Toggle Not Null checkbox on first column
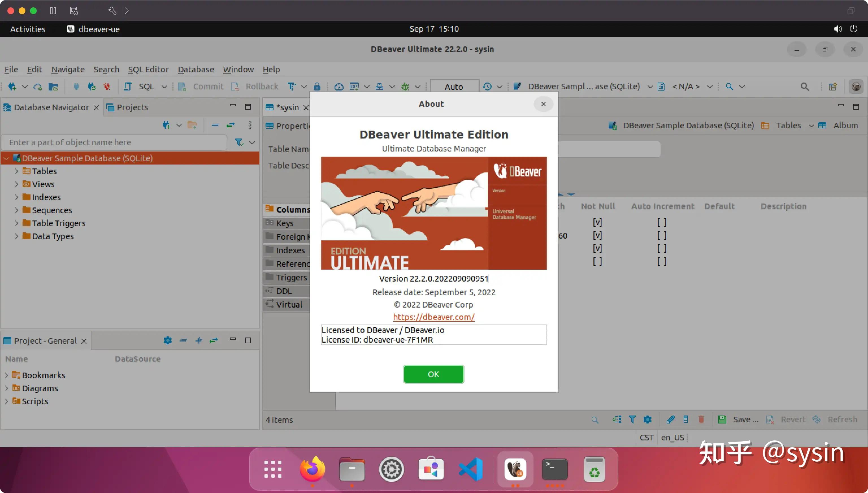Viewport: 868px width, 493px height. tap(598, 222)
